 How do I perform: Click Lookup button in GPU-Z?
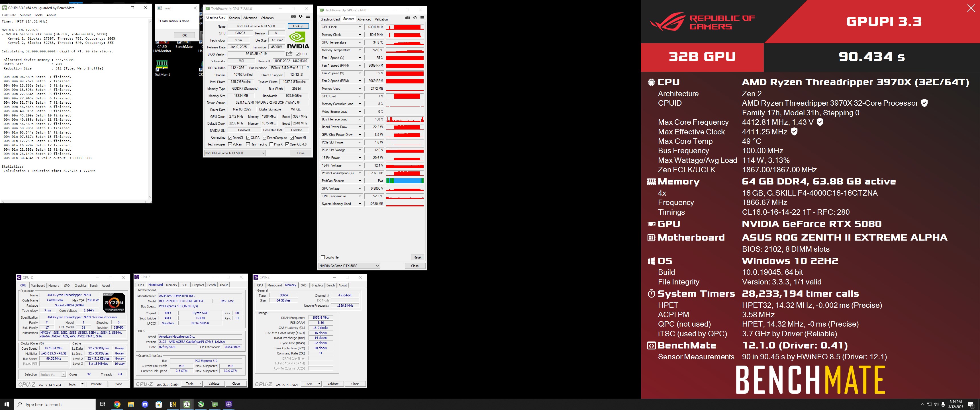298,26
